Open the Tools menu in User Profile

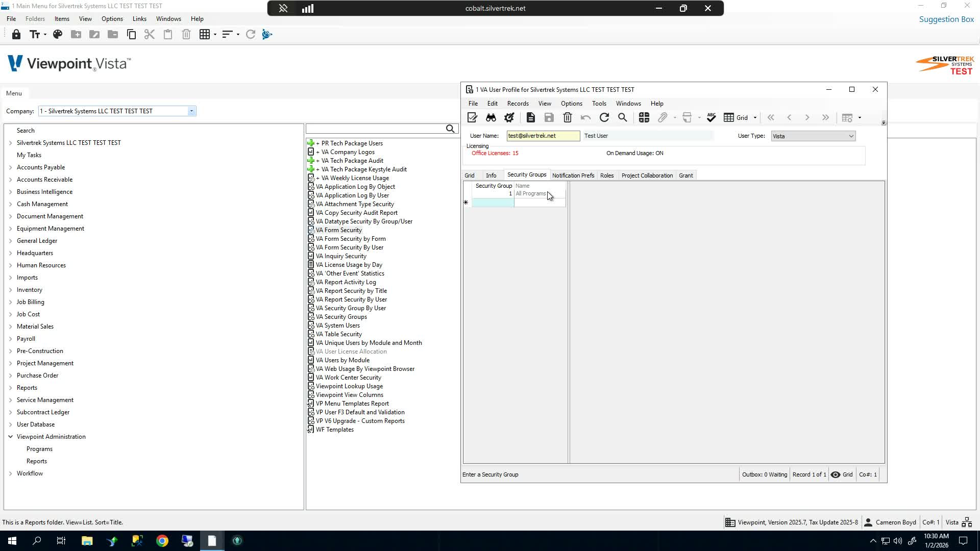[x=599, y=104]
